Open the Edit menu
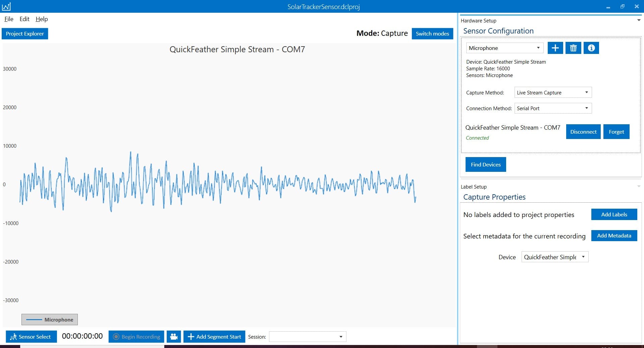Screen dimensions: 644x348 [24, 19]
